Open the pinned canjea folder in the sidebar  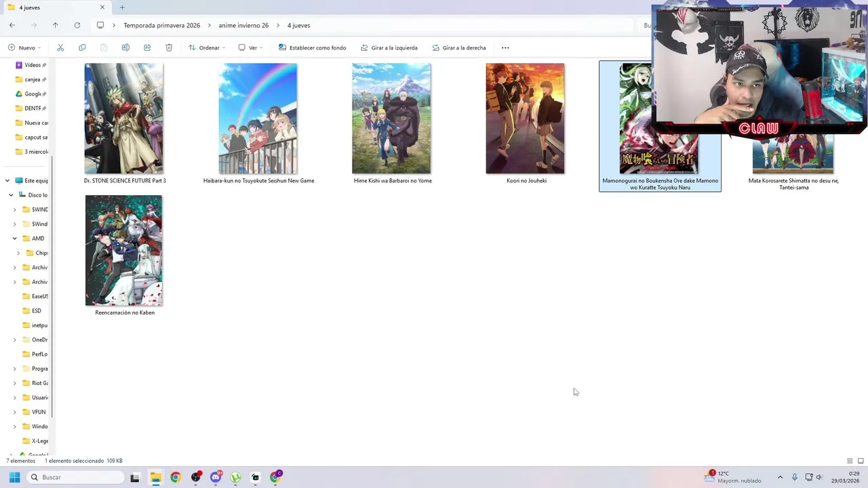point(32,79)
